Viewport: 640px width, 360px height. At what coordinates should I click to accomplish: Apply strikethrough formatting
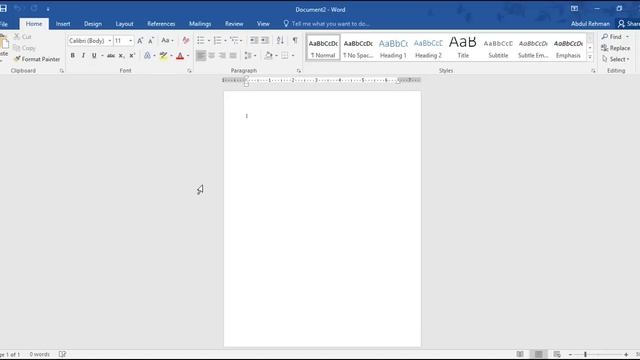coord(111,56)
